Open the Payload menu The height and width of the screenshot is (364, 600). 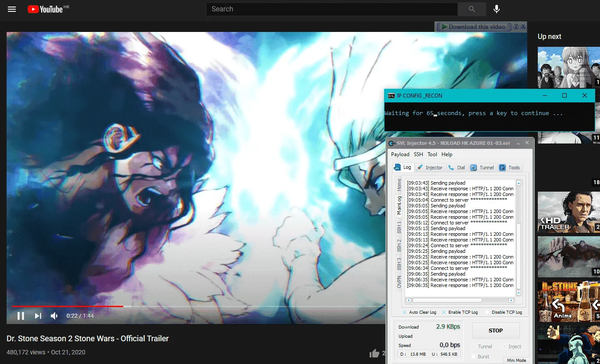point(400,154)
